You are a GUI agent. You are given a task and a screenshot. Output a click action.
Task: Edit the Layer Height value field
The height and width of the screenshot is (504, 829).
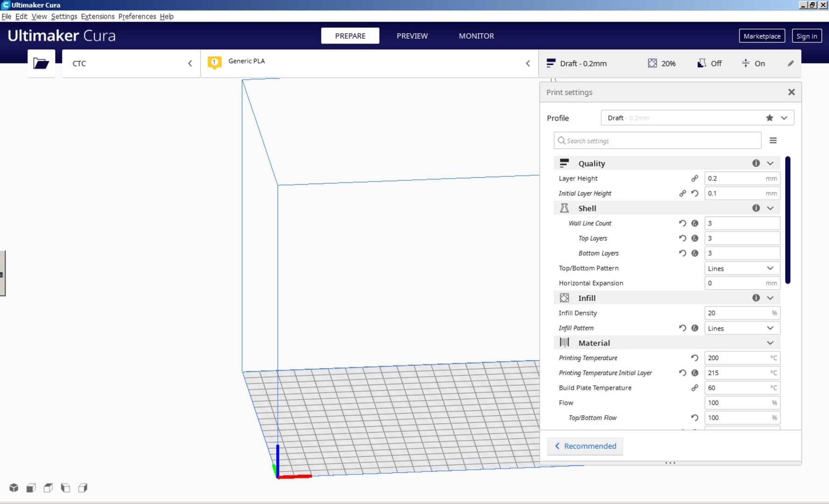pyautogui.click(x=742, y=178)
